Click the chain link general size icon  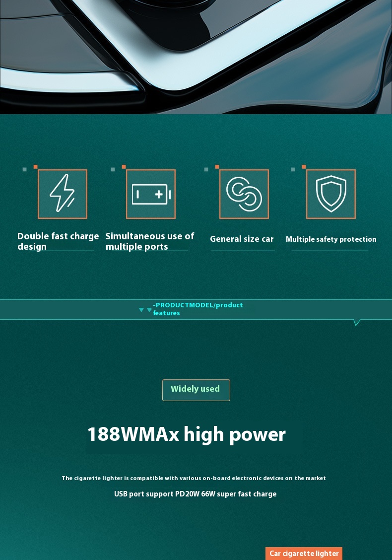coord(244,194)
